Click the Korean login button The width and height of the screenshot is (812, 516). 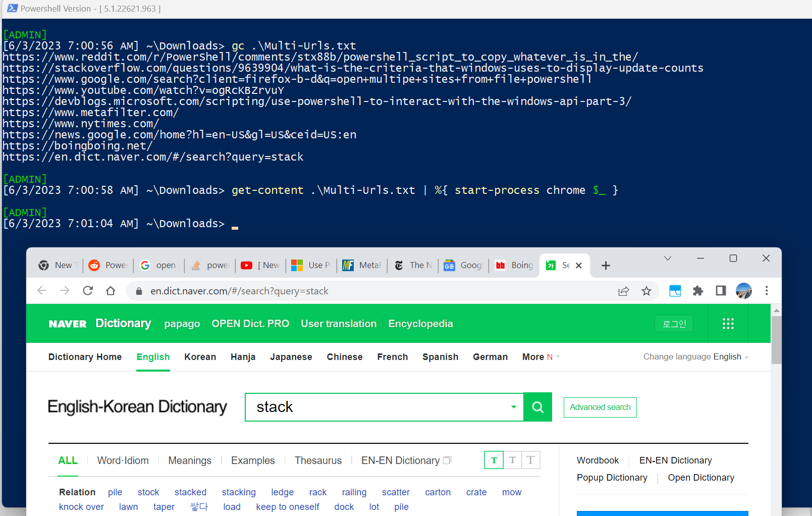[x=674, y=324]
